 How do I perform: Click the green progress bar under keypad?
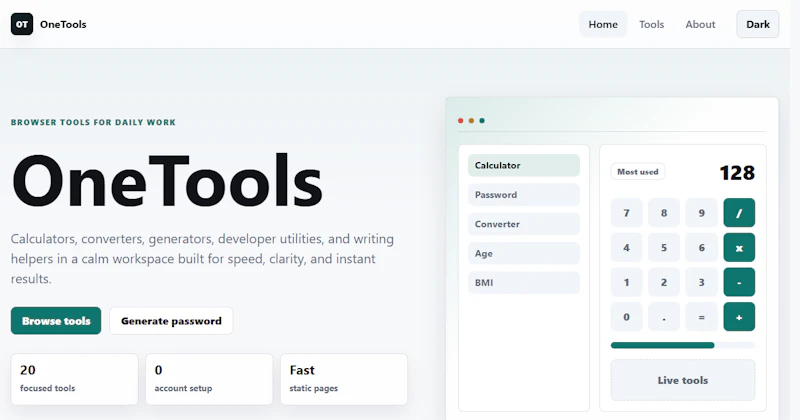(x=662, y=345)
